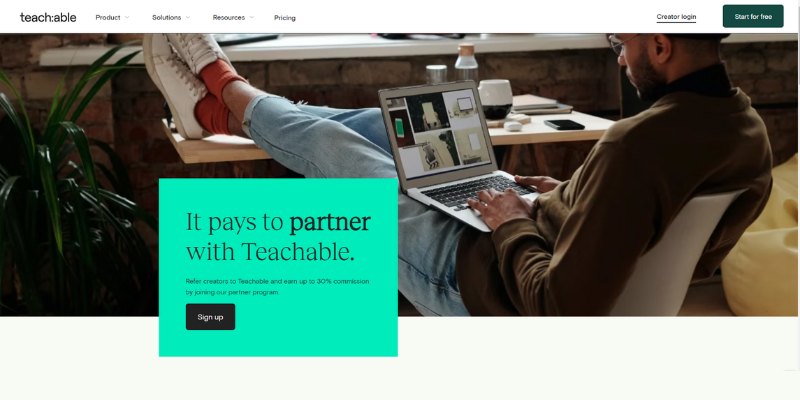The height and width of the screenshot is (400, 800).
Task: Open the Solutions menu
Action: (166, 17)
